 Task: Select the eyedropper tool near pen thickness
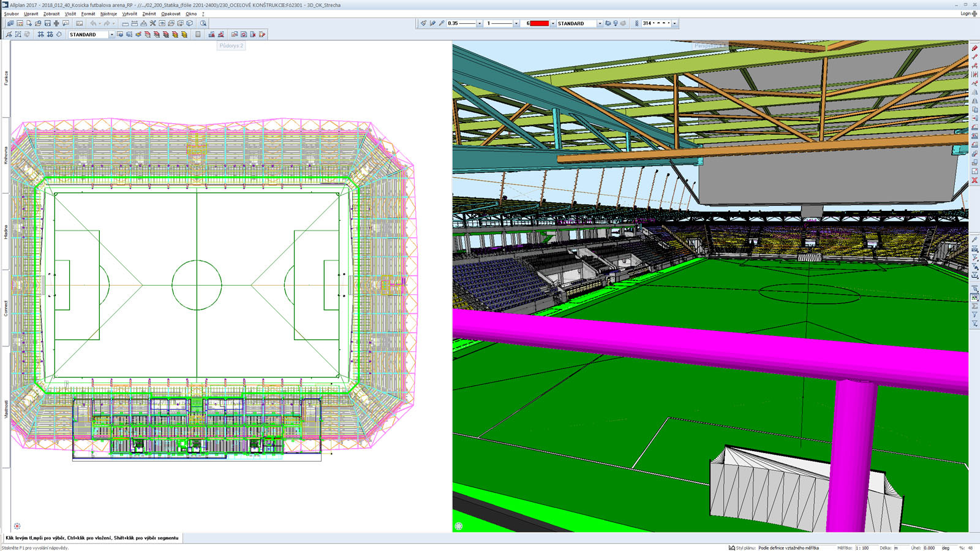click(441, 23)
